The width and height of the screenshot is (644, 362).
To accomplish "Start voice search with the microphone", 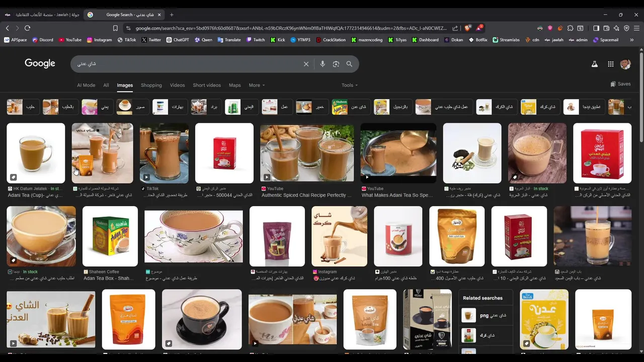I will [x=323, y=64].
